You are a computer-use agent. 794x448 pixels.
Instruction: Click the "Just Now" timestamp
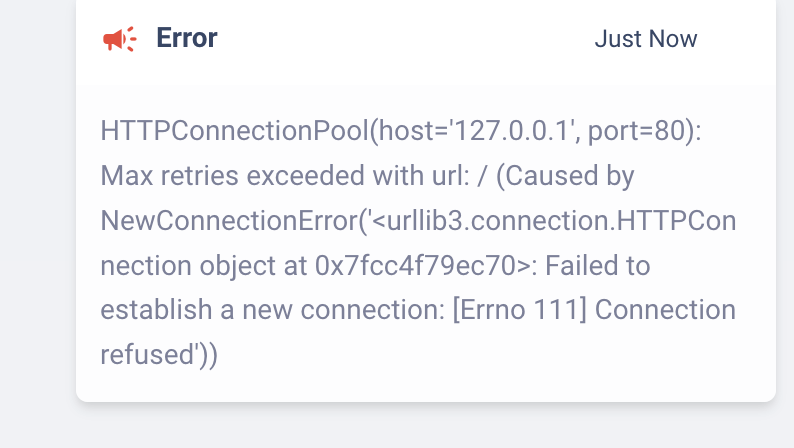coord(645,39)
